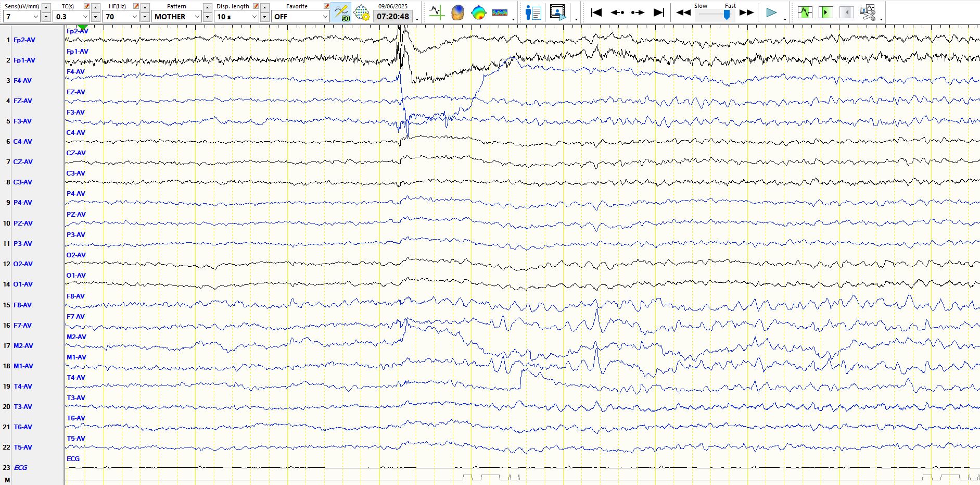Select channel 19 T4-AV label
Viewport: 980px width, 485px height.
point(23,387)
